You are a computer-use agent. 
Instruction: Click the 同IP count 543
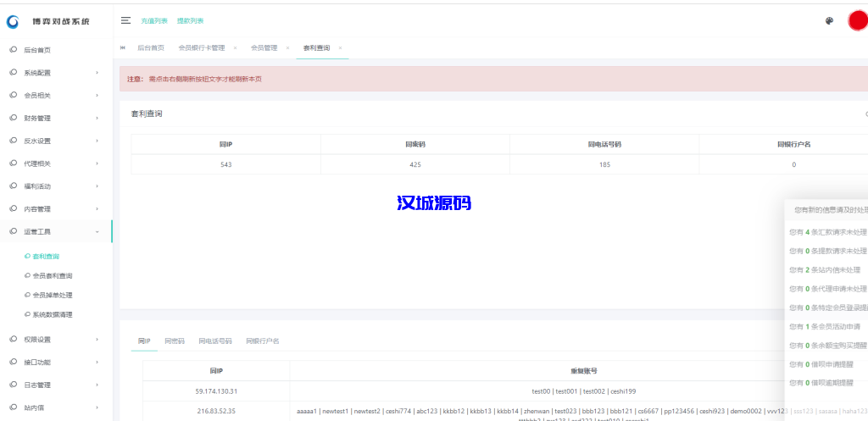coord(225,164)
